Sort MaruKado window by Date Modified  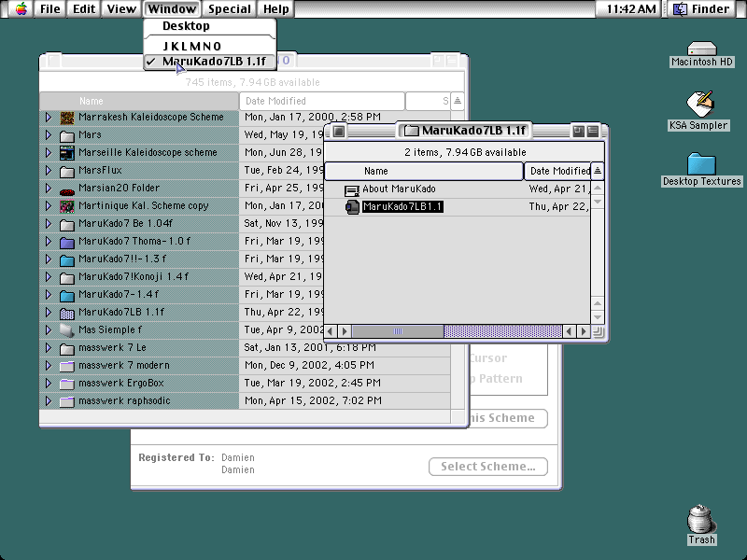tap(557, 171)
